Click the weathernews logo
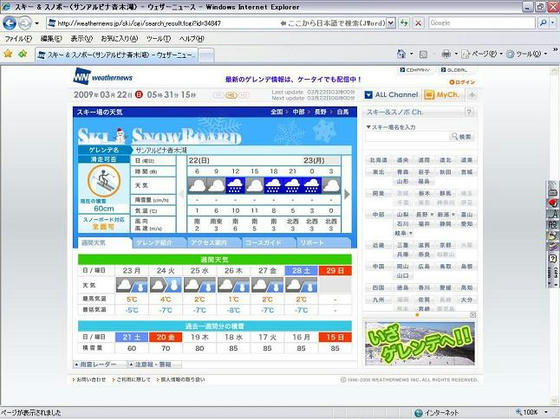560x419 pixels. click(103, 76)
